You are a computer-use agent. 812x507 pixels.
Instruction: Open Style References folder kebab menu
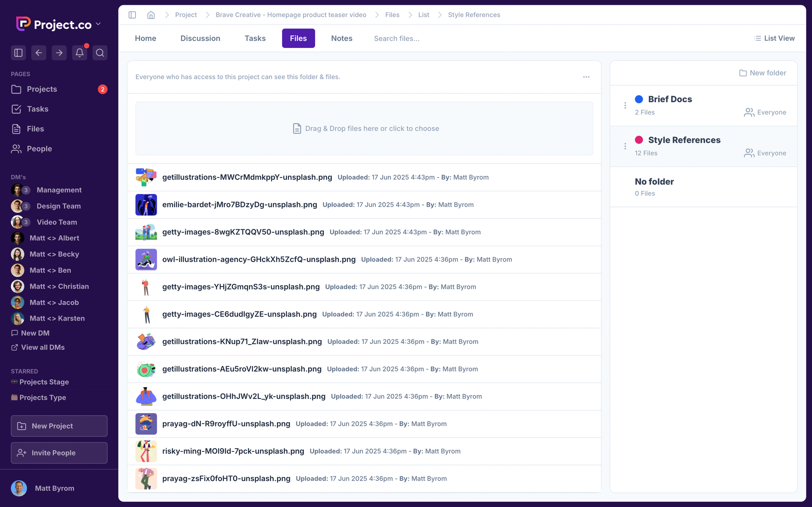tap(625, 146)
